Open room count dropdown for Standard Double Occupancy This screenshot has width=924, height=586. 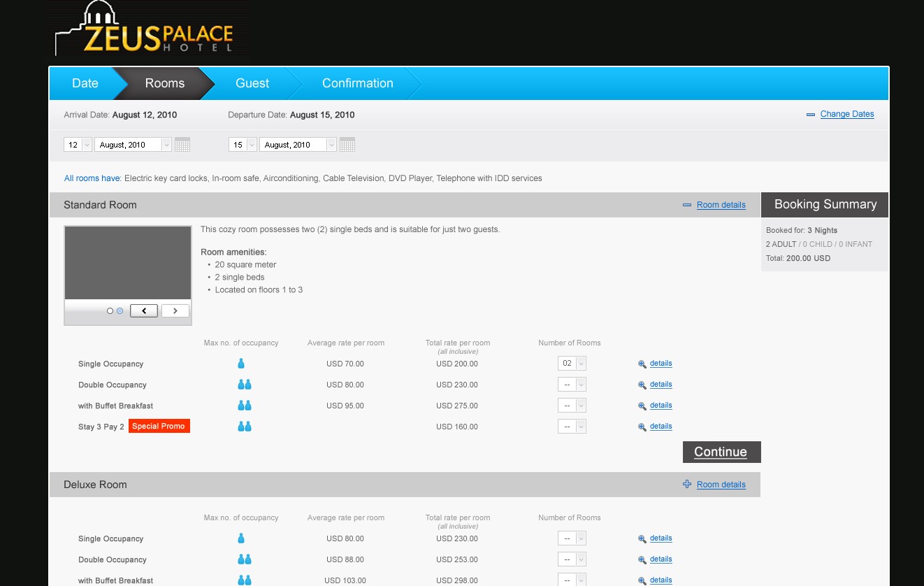click(572, 385)
